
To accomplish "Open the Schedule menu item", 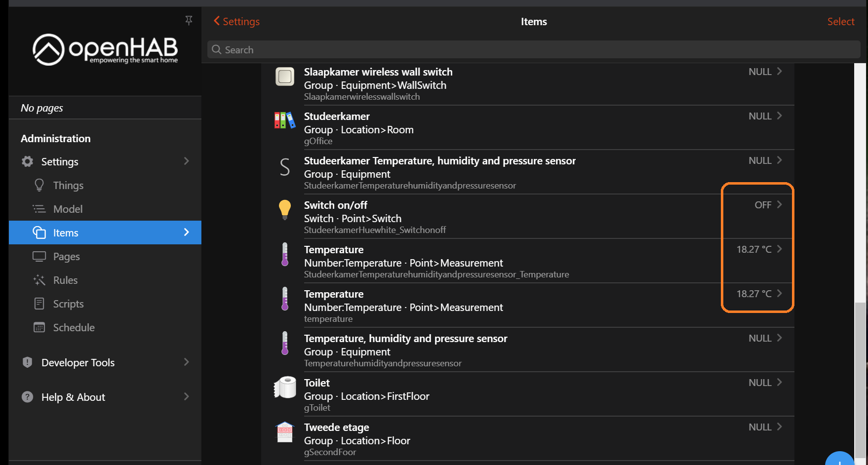I will pyautogui.click(x=74, y=328).
